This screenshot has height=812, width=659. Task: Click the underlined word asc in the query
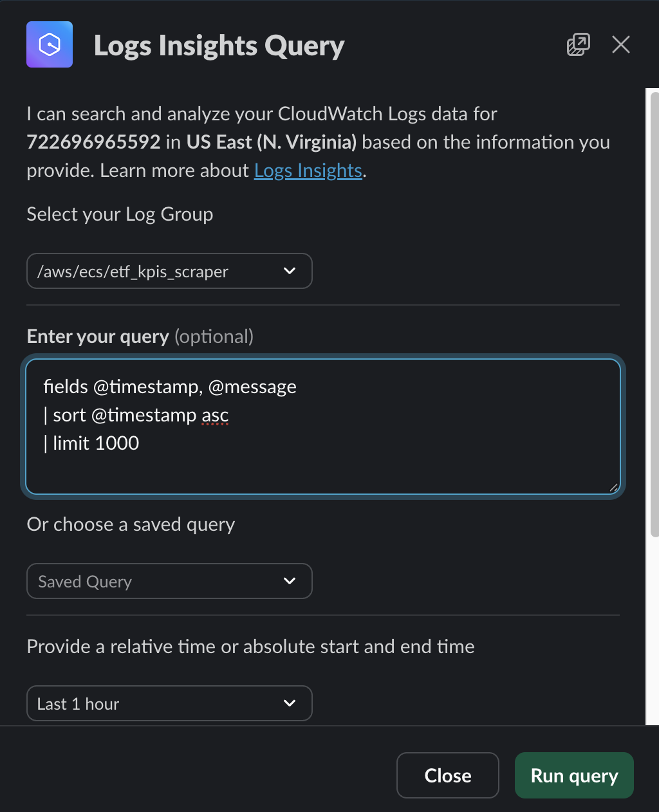[x=215, y=416]
